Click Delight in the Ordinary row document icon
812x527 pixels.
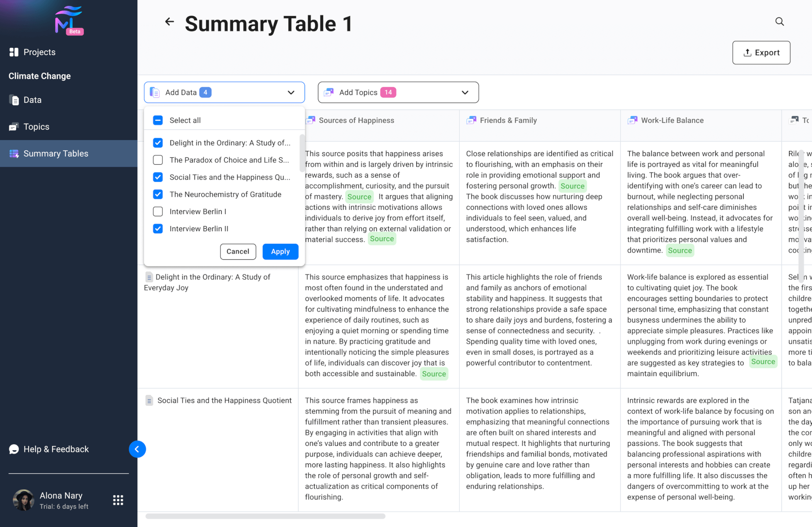coord(149,277)
